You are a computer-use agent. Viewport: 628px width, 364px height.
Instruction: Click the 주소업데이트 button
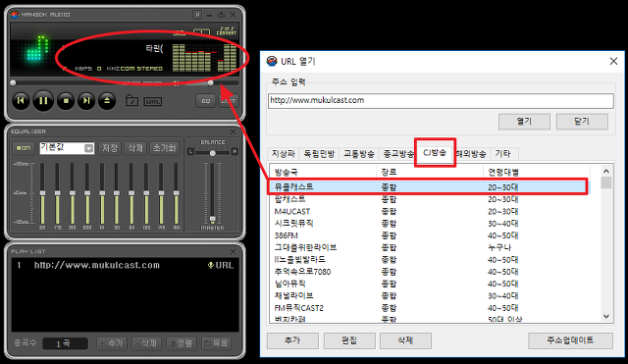[x=570, y=340]
